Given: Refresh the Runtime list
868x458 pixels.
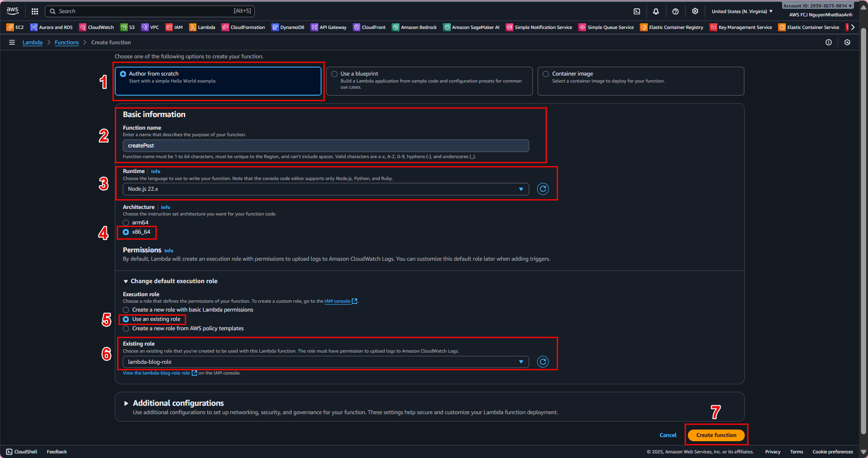Looking at the screenshot, I should coord(543,189).
